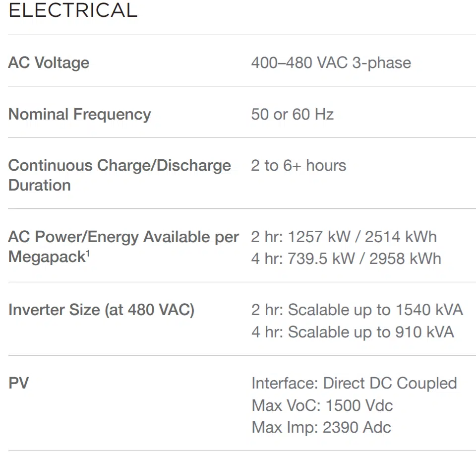Viewport: 476px width, 456px height.
Task: Click the ELECTRICAL section heading
Action: click(73, 10)
